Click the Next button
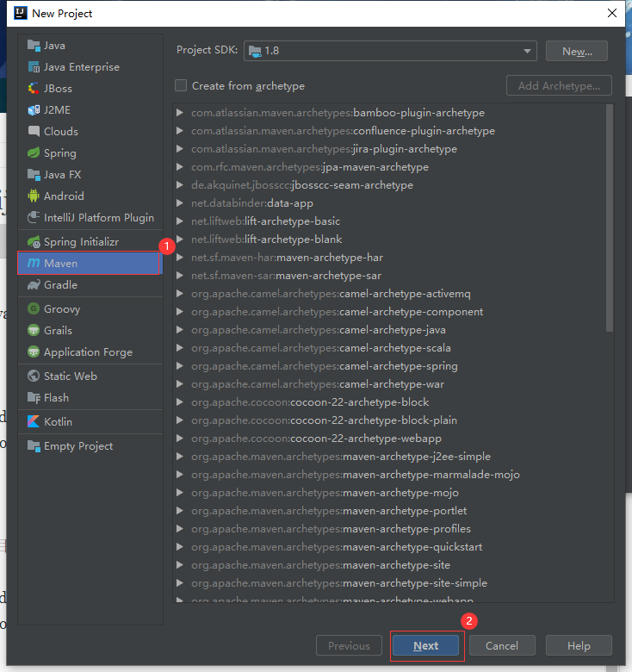The width and height of the screenshot is (632, 672). [x=425, y=645]
